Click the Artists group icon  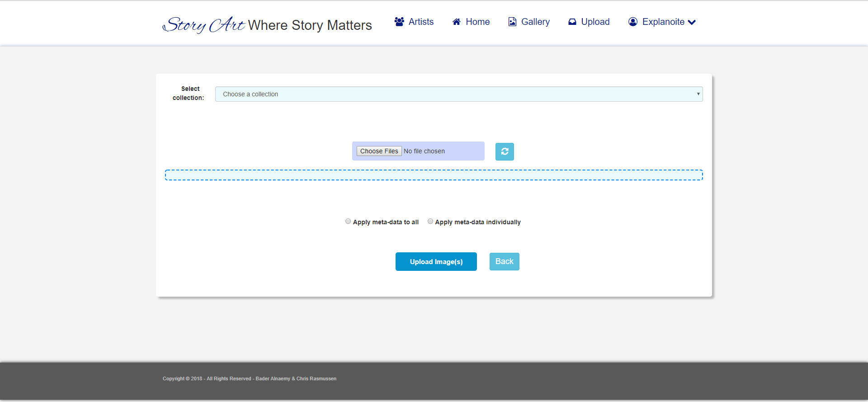[399, 22]
